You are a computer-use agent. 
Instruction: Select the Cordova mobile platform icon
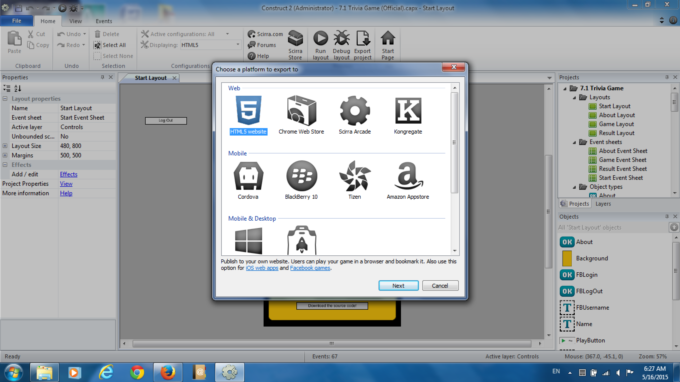click(x=248, y=176)
